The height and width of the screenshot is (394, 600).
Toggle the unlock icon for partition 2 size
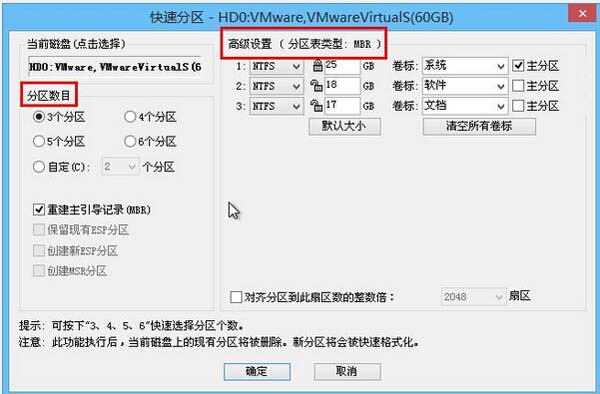[x=316, y=86]
